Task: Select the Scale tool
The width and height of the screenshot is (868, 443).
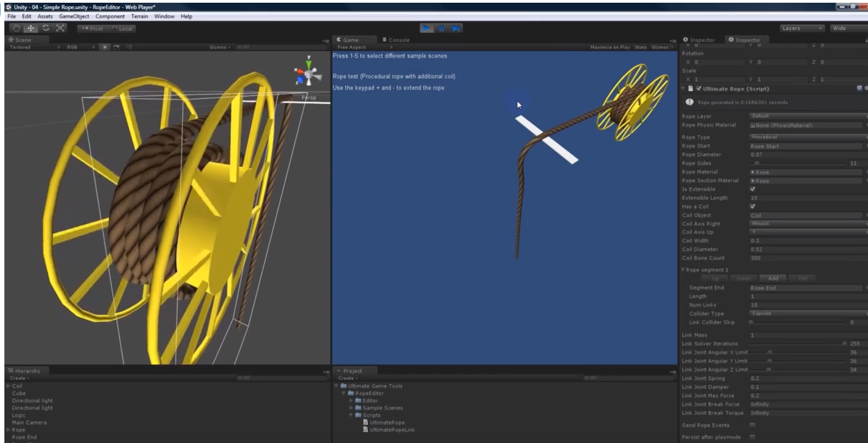Action: [60, 28]
